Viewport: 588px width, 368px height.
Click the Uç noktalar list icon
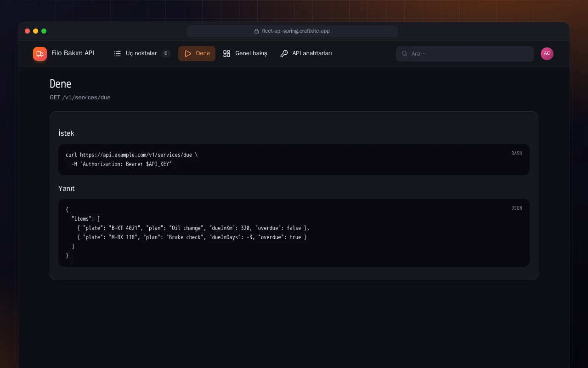point(118,53)
